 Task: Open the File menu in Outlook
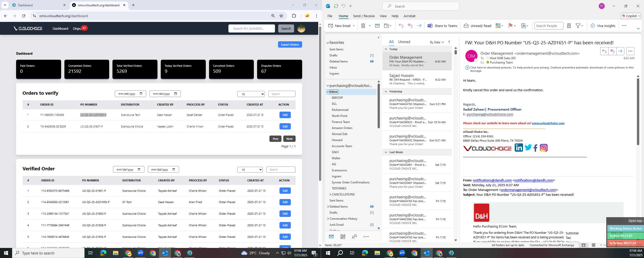point(330,16)
